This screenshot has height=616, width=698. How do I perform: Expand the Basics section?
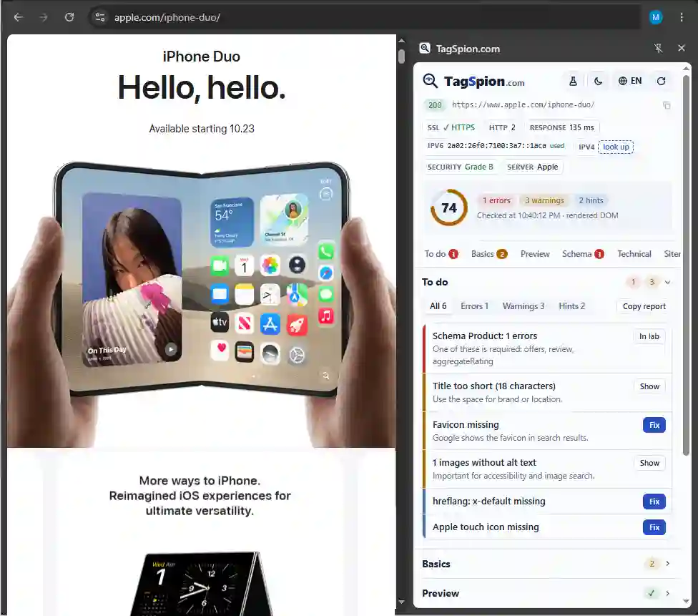coord(546,564)
